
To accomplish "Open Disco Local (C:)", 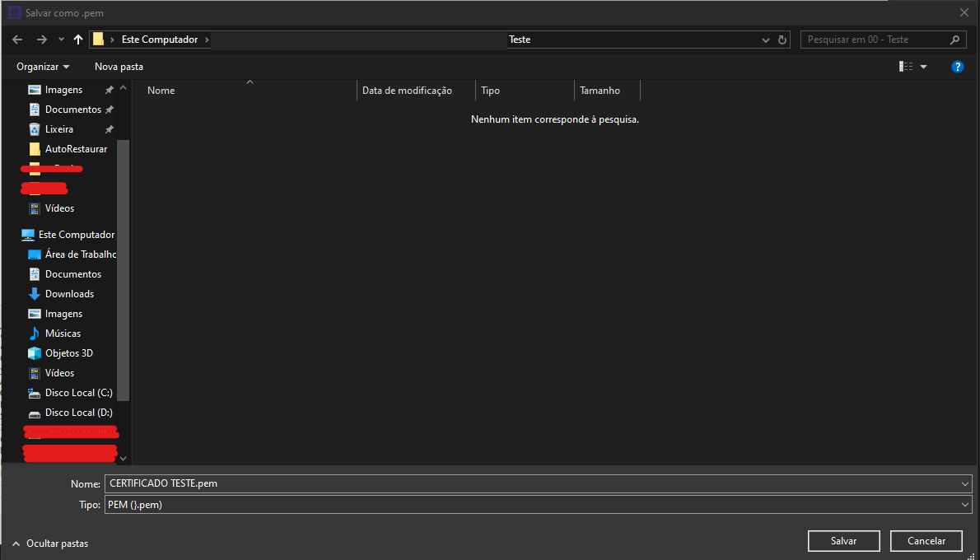I will point(79,393).
